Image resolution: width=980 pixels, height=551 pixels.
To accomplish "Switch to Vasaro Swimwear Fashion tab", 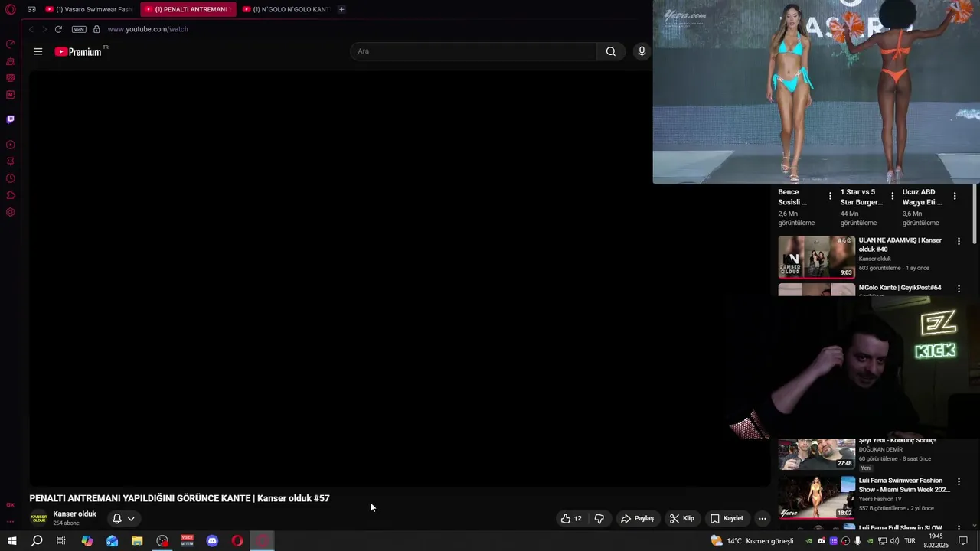I will tap(89, 9).
